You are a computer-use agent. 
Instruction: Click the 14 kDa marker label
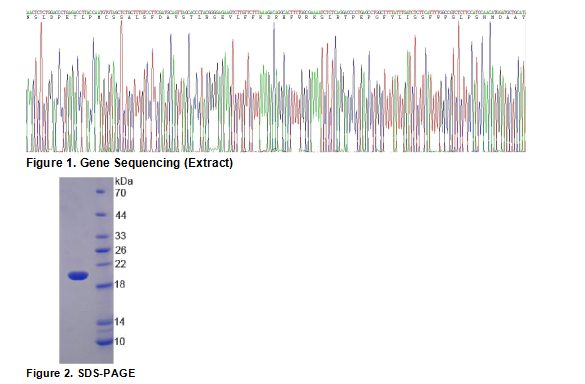click(x=119, y=322)
